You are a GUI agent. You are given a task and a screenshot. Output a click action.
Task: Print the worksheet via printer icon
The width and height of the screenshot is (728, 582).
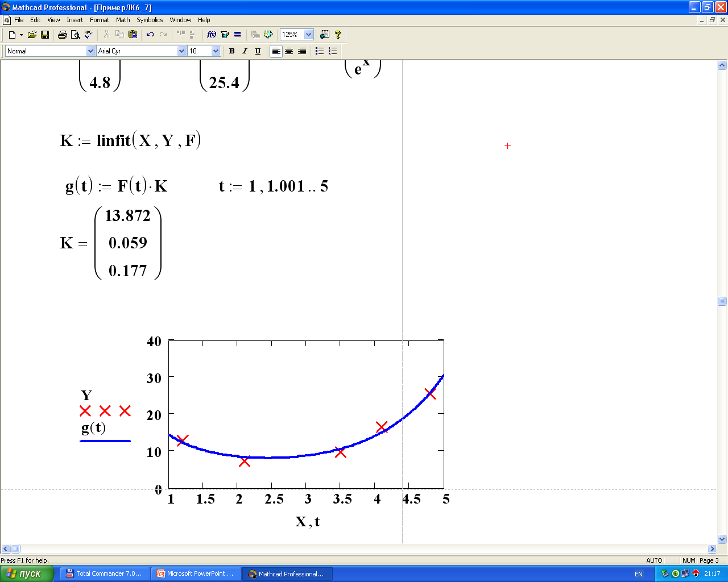pos(63,35)
